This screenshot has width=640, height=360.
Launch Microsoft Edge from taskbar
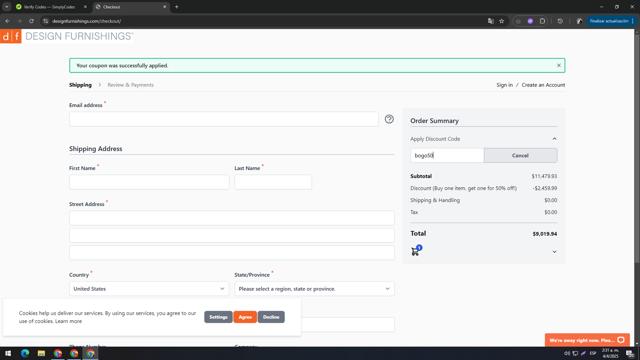pyautogui.click(x=25, y=353)
